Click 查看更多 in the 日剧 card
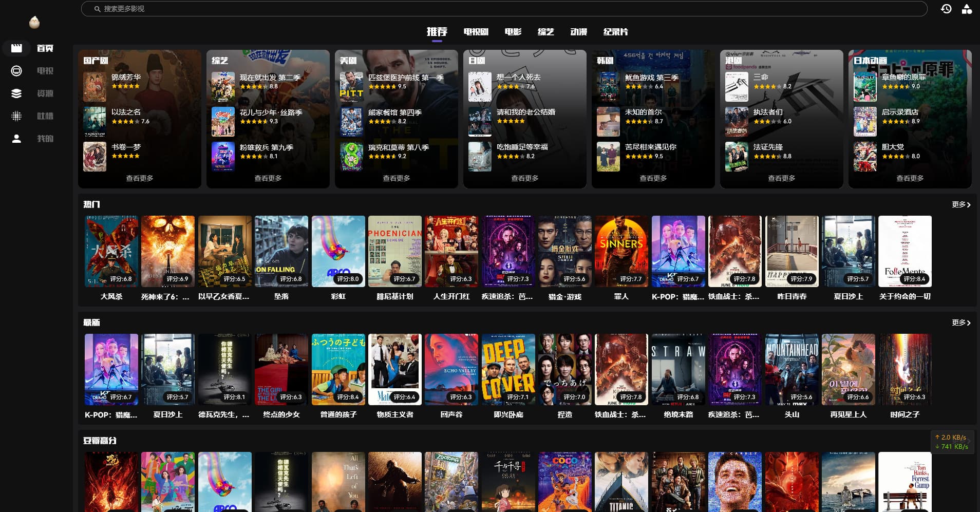Screen dimensions: 980x512 pos(525,178)
